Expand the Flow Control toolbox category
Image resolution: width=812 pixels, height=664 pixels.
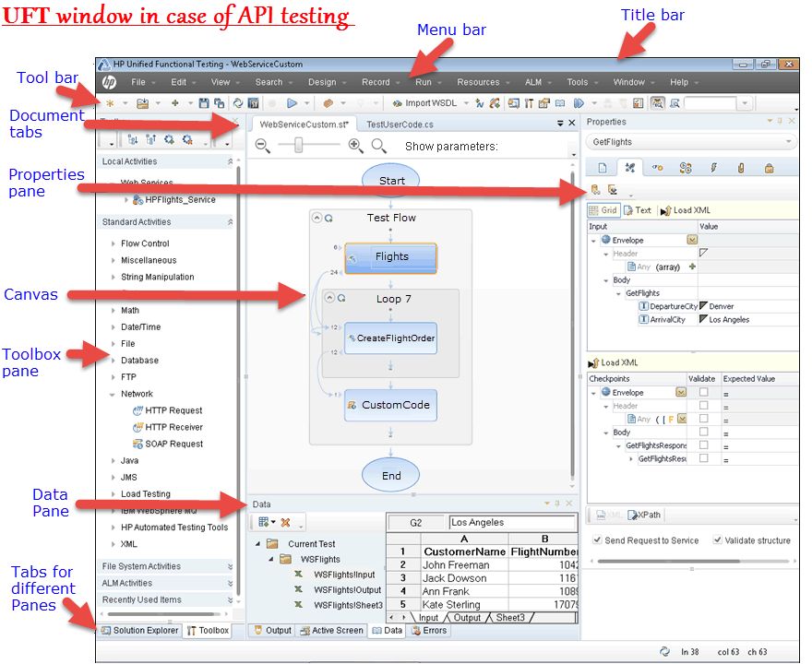pos(113,243)
